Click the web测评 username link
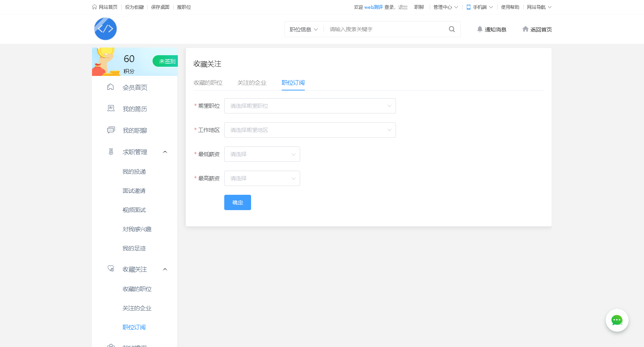644x347 pixels. [x=373, y=7]
